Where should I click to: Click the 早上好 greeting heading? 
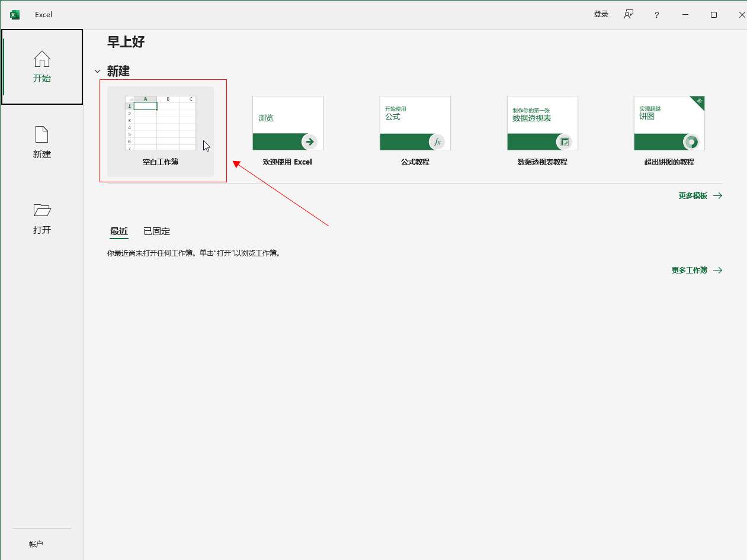point(126,42)
